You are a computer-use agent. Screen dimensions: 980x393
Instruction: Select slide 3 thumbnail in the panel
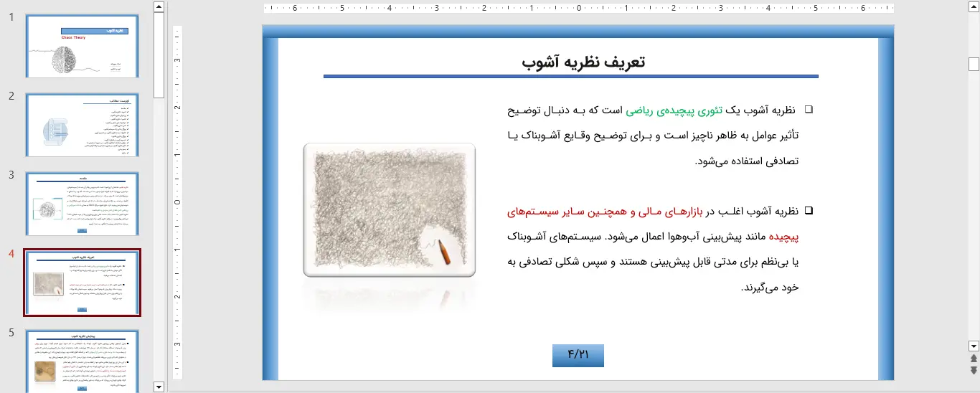(83, 204)
